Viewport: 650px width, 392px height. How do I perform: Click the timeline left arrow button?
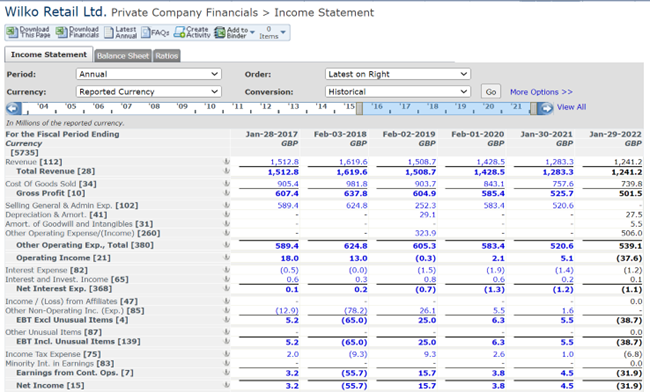pos(13,108)
